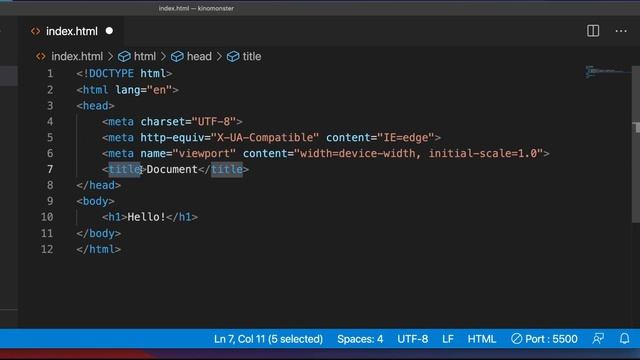Open the title breadcrumb element
The image size is (640, 360).
[252, 56]
